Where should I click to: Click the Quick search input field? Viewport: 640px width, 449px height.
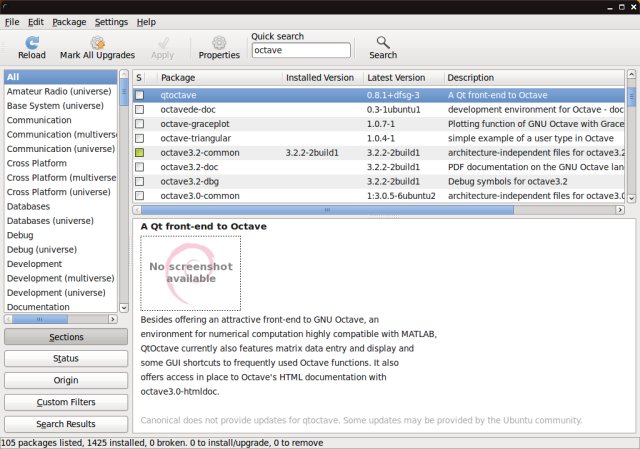tap(301, 49)
